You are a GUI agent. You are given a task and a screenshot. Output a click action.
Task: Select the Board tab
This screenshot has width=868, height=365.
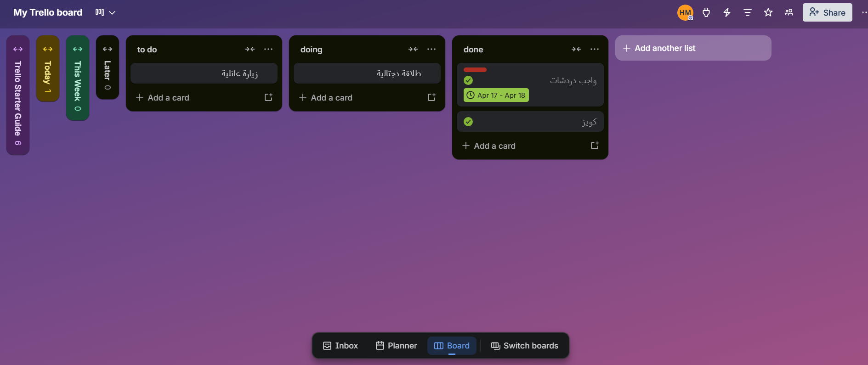coord(452,346)
